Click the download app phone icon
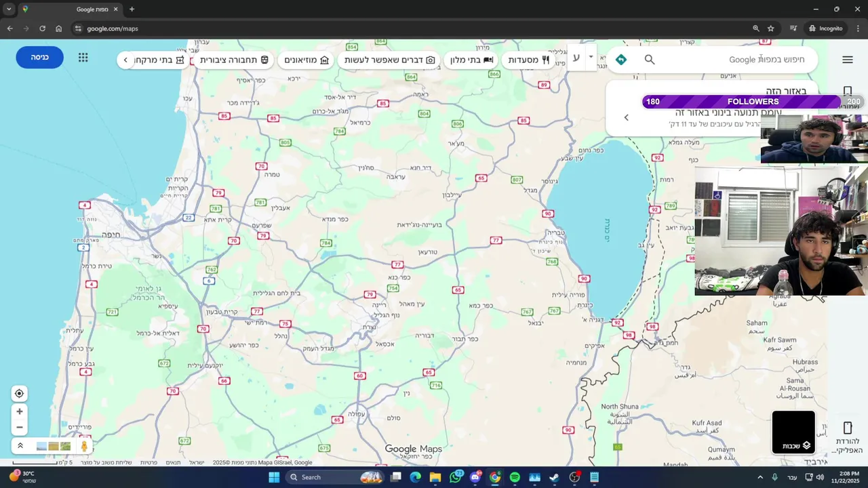 tap(847, 428)
